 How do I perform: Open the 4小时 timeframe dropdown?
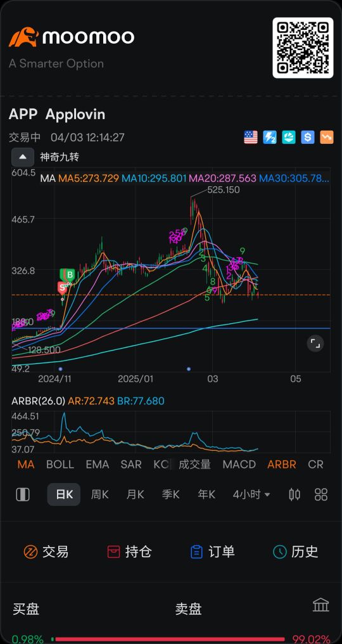[251, 494]
